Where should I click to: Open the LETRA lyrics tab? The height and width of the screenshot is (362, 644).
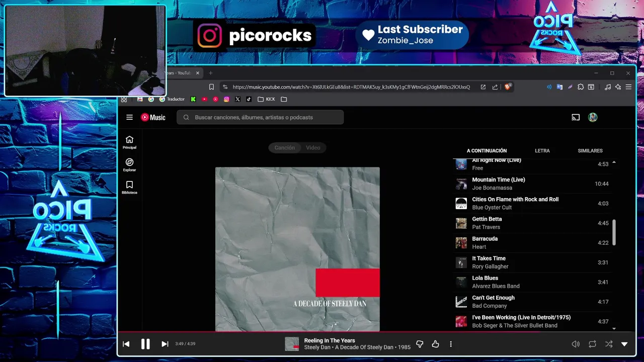click(542, 151)
